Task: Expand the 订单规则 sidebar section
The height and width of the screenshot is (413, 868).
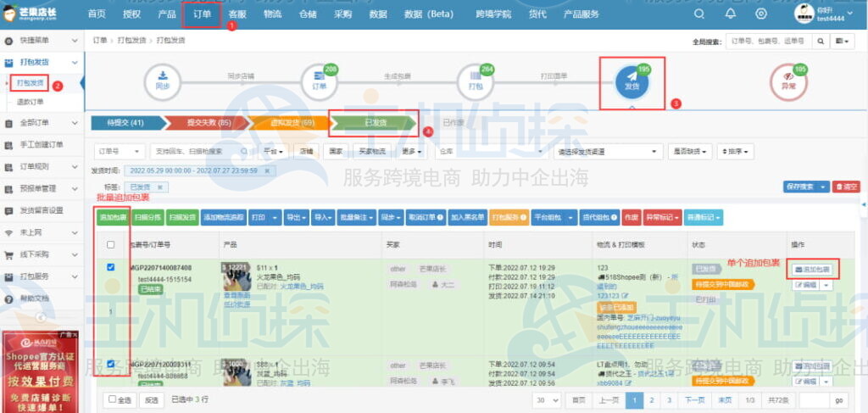Action: (42, 166)
